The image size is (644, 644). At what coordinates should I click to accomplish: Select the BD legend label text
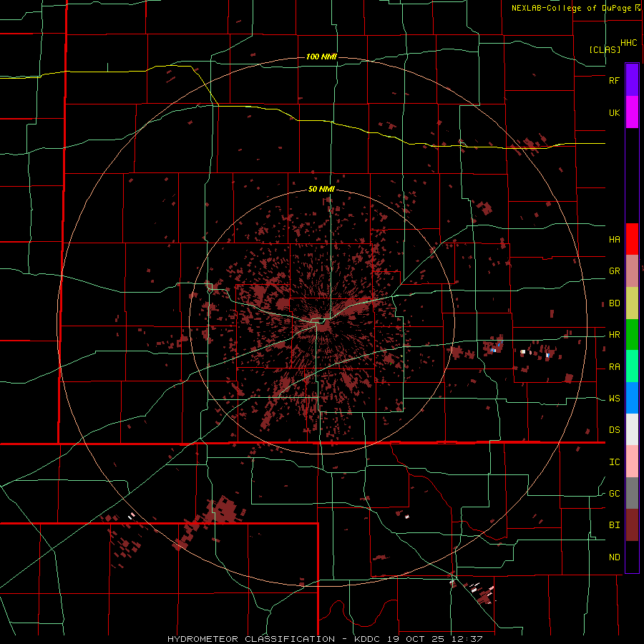tap(614, 303)
